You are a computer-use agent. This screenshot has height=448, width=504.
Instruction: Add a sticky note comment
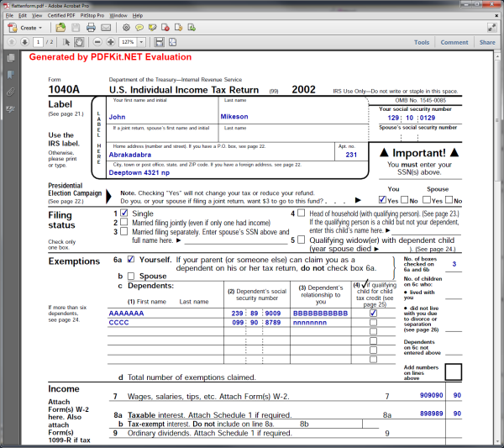click(139, 28)
